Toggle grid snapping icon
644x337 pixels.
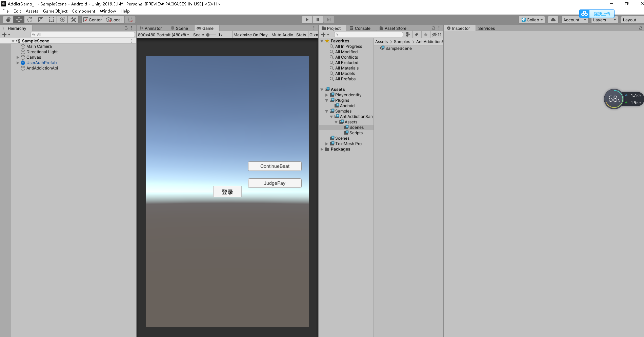pos(130,20)
